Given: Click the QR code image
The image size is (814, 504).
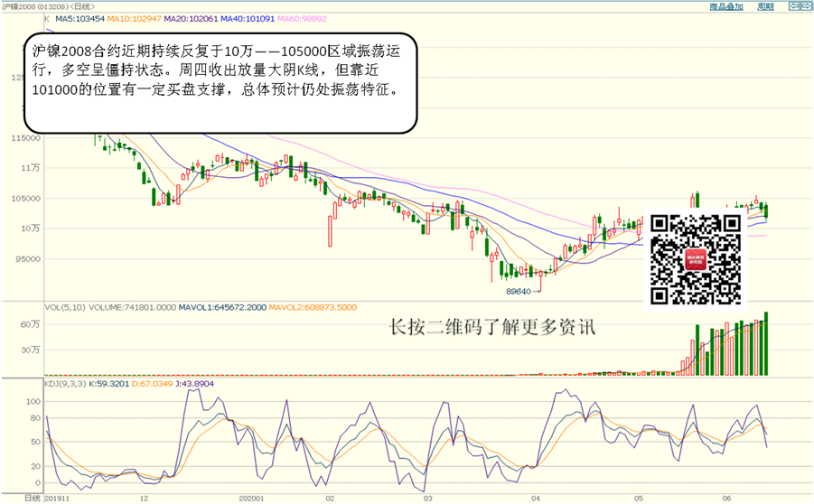Looking at the screenshot, I should (696, 257).
